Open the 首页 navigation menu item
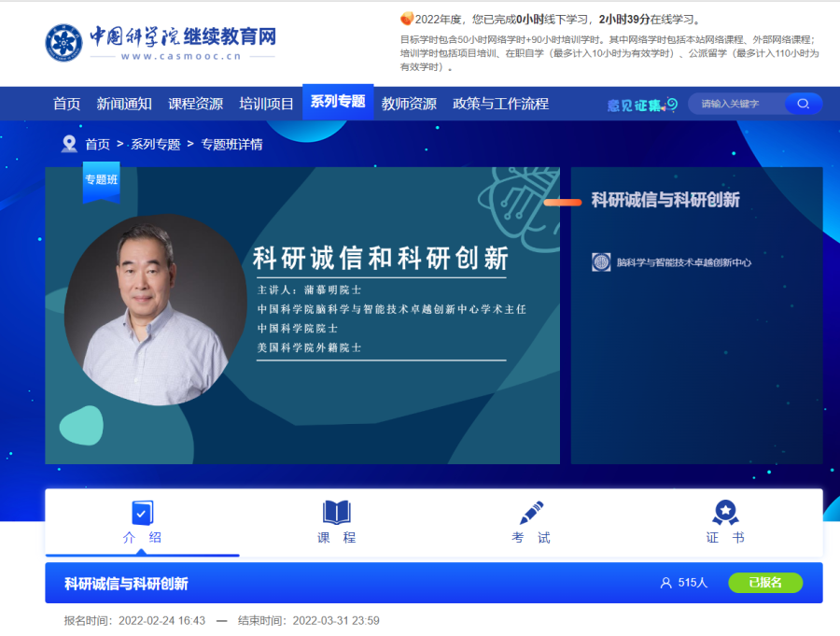The width and height of the screenshot is (840, 636). click(x=66, y=104)
